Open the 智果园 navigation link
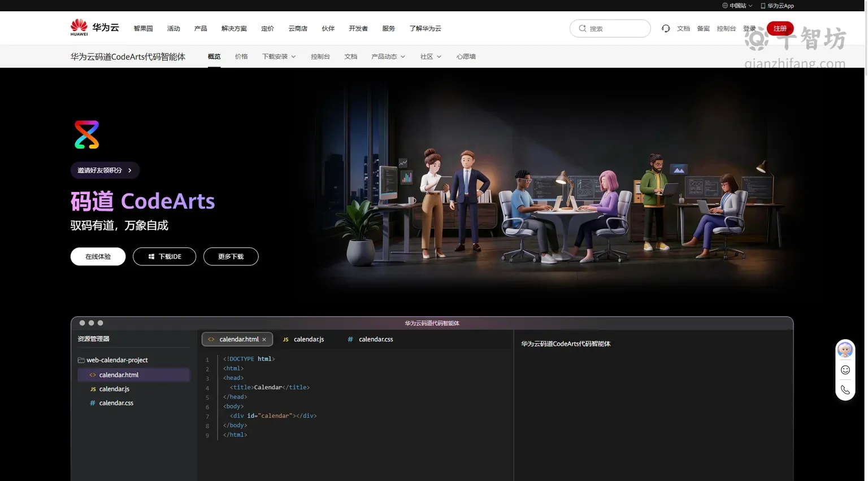The image size is (868, 481). (143, 28)
